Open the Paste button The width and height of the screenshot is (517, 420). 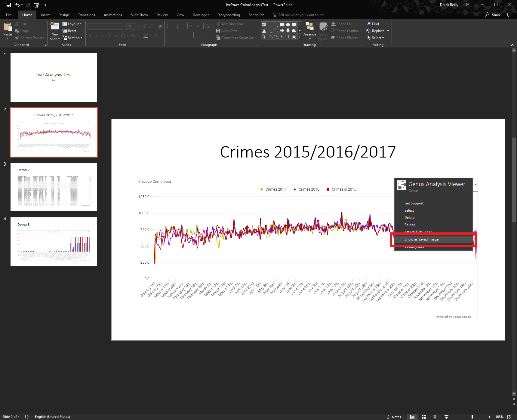point(8,31)
